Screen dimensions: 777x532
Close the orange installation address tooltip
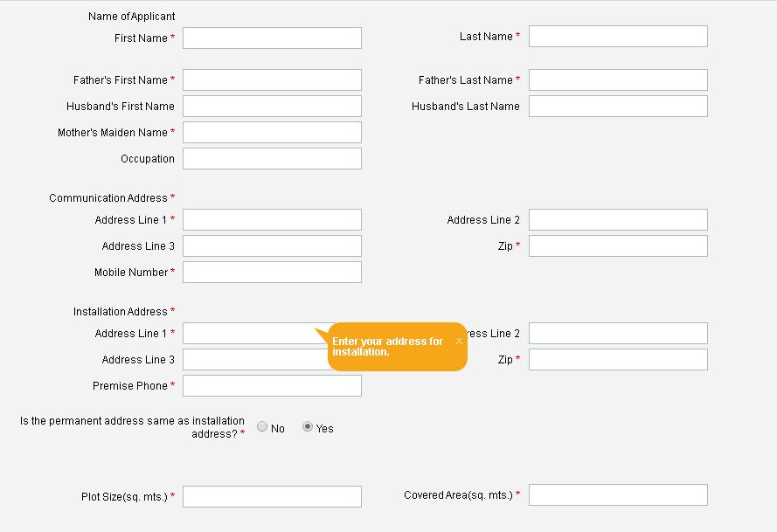pos(459,341)
